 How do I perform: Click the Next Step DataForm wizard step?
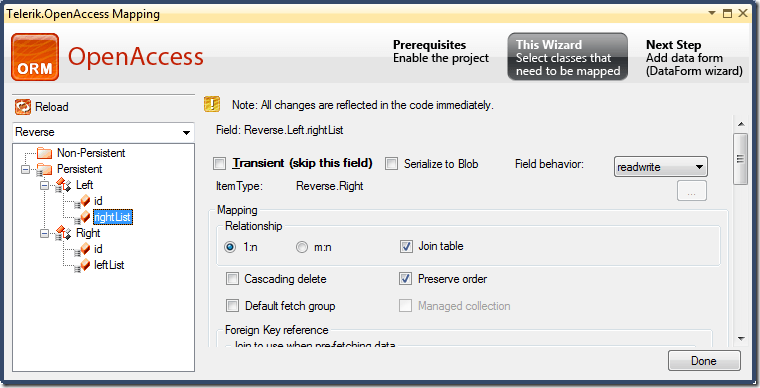click(694, 58)
